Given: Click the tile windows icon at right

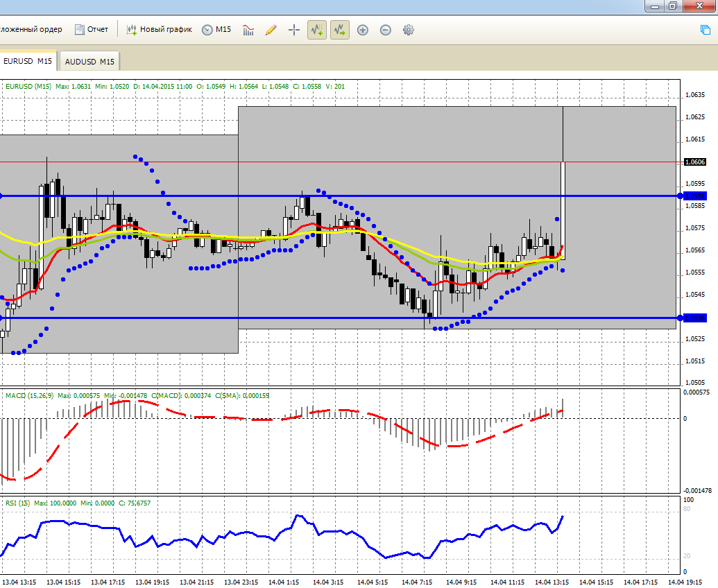Looking at the screenshot, I should pyautogui.click(x=706, y=30).
